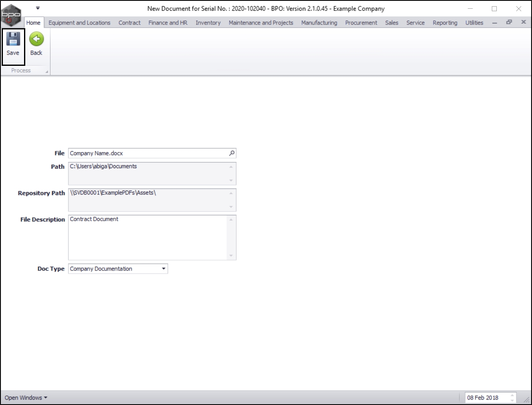
Task: Open the Manufacturing ribbon tab
Action: pos(319,23)
